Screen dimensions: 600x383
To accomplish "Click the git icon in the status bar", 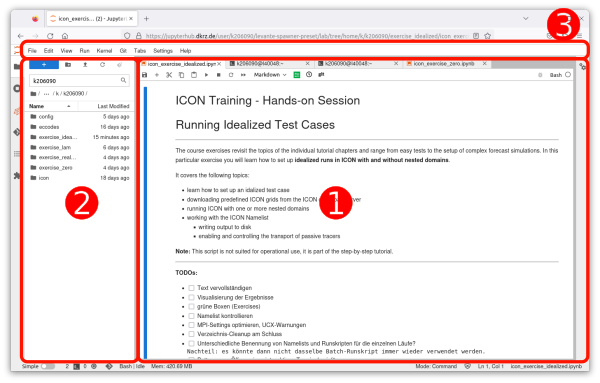I will click(x=109, y=366).
